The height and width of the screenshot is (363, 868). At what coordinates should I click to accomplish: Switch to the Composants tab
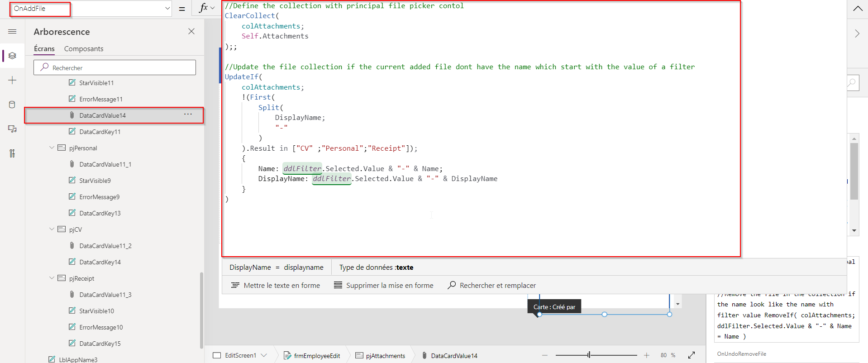click(x=84, y=49)
